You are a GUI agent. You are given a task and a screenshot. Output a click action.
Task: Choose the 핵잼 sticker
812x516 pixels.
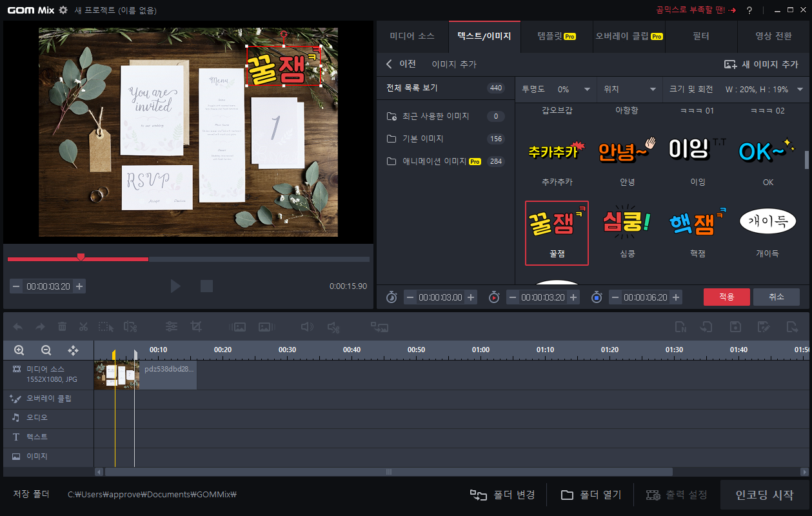[698, 230]
